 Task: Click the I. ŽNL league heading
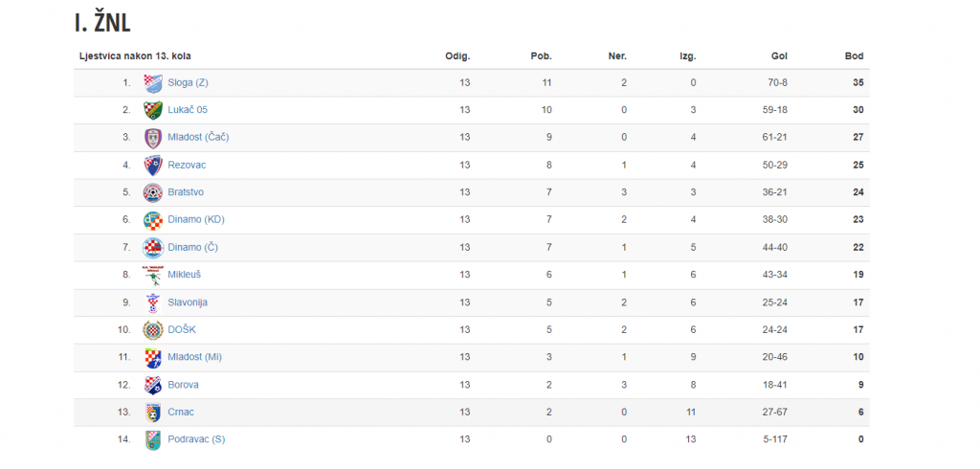(102, 23)
